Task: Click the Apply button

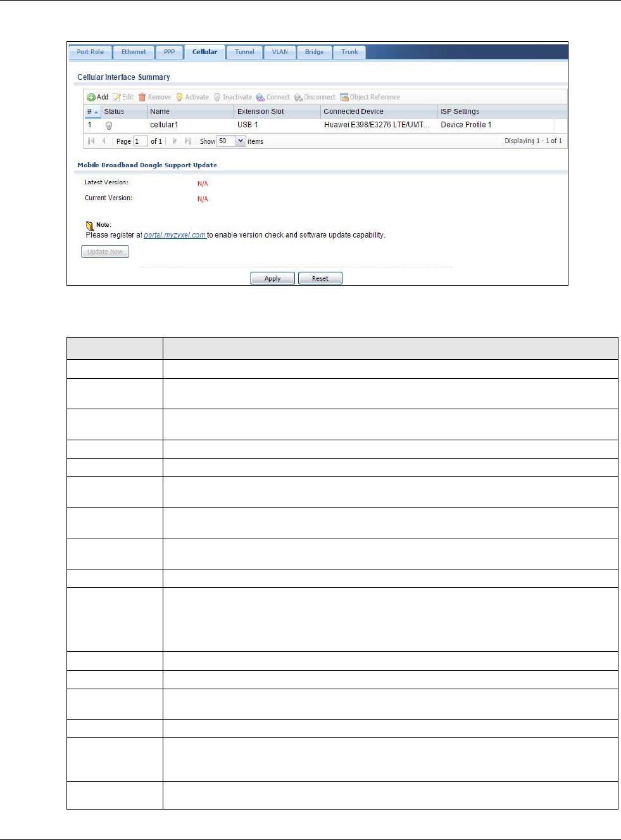Action: 272,278
